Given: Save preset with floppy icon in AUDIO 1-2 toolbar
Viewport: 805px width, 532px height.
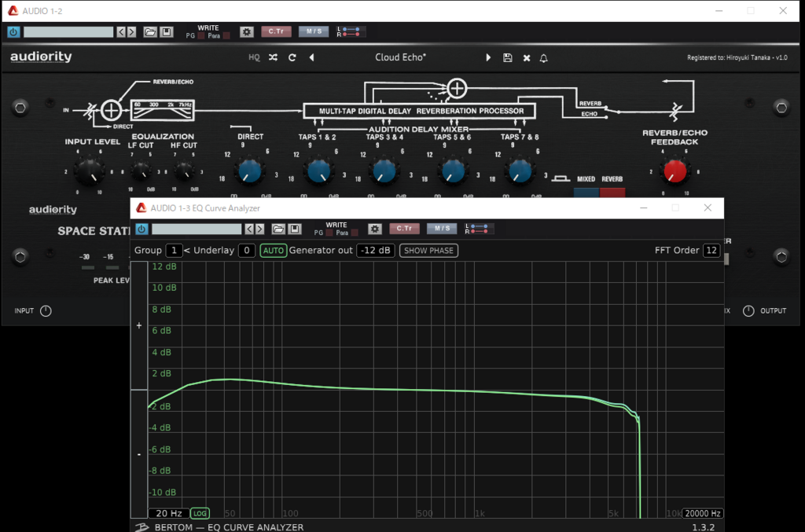Looking at the screenshot, I should [167, 31].
